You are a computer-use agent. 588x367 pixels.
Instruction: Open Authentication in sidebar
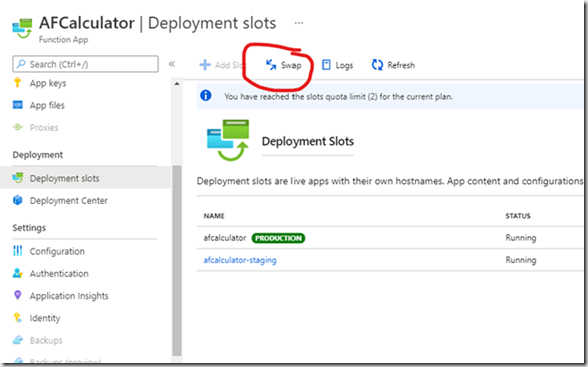click(x=59, y=274)
